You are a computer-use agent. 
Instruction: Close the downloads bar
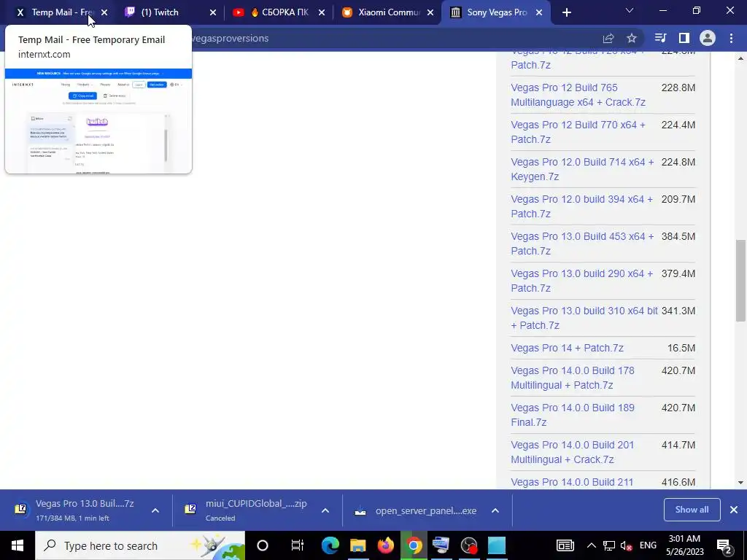734,510
